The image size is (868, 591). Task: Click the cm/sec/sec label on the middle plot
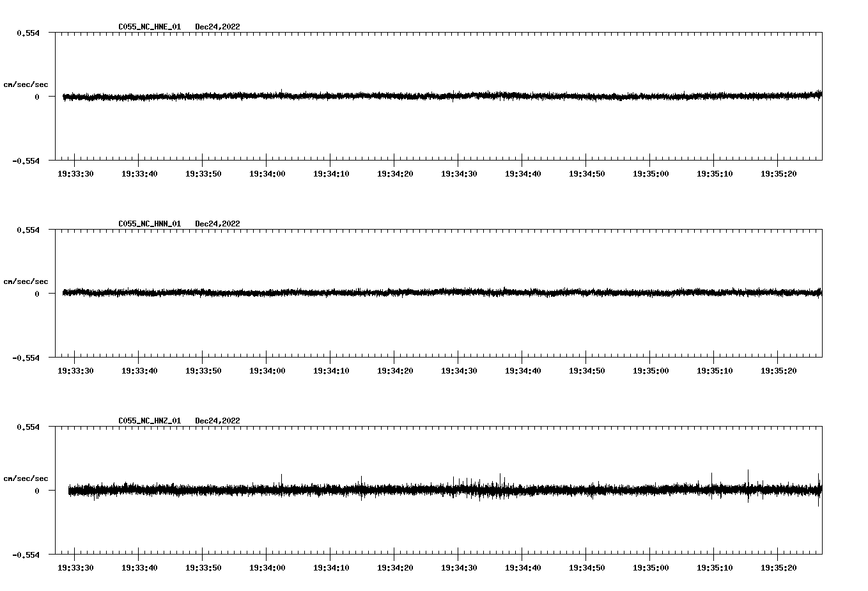[27, 281]
